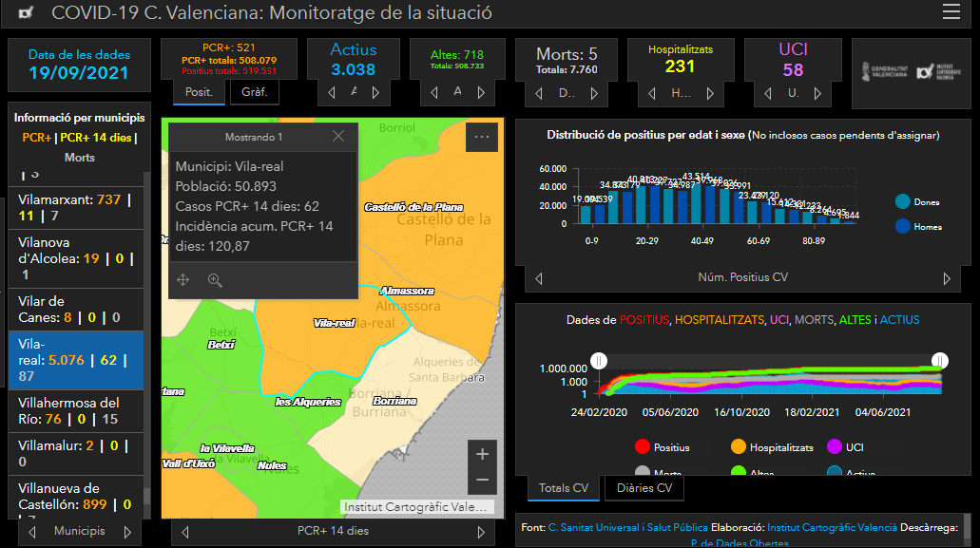
Task: Open the map's three-dots options menu
Action: click(x=482, y=137)
